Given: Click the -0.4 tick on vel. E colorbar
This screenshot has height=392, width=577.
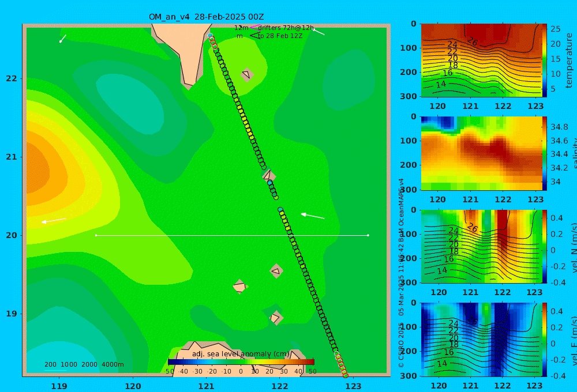Looking at the screenshot, I should point(557,376).
